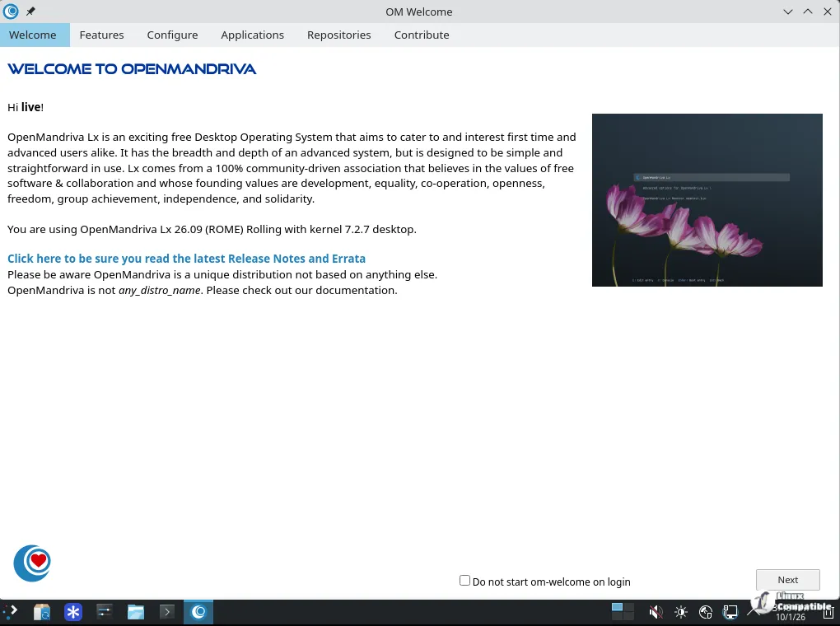Image resolution: width=840 pixels, height=626 pixels.
Task: Open the blue asterisk app in taskbar
Action: [72, 611]
